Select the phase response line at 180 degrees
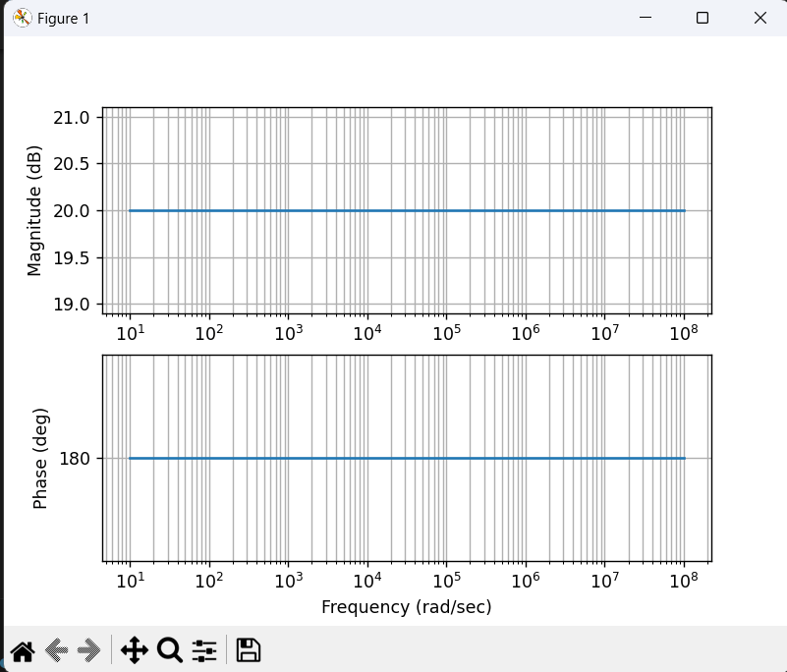 click(393, 458)
